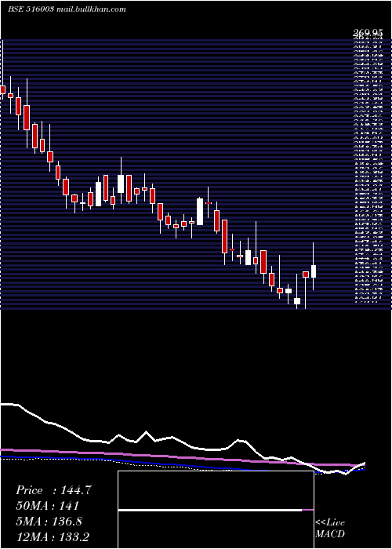The image size is (392, 549).
Task: Click the '50MA : 141' readout
Action: (x=47, y=506)
